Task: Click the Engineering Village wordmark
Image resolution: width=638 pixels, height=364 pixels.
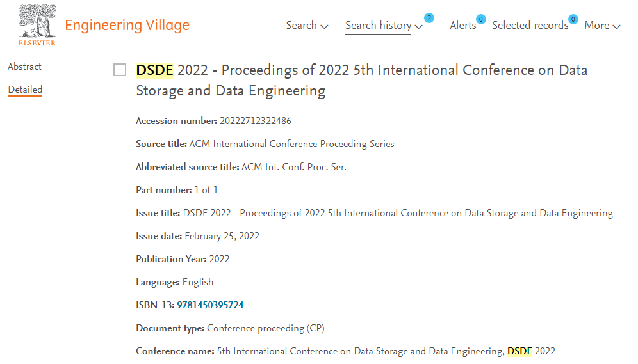Action: pyautogui.click(x=127, y=26)
